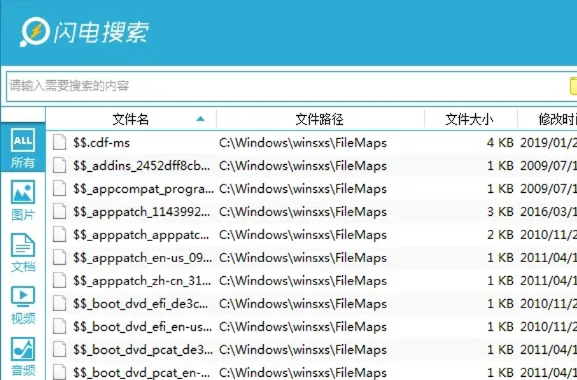The width and height of the screenshot is (577, 380).
Task: Select file name $$_apppatch_1143992...
Action: click(142, 212)
